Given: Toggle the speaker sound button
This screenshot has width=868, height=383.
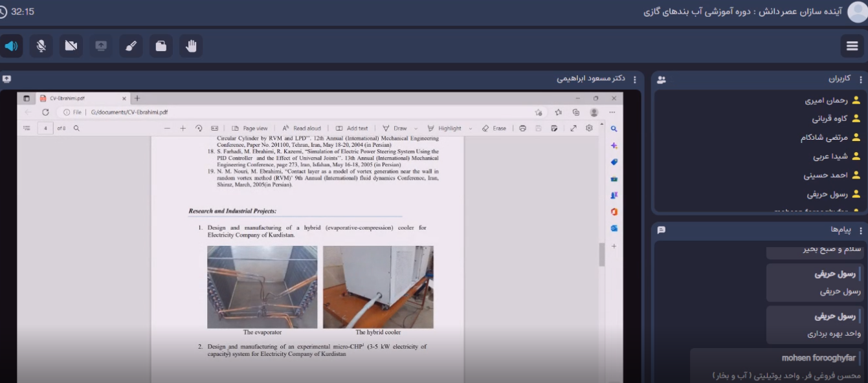Looking at the screenshot, I should (11, 46).
